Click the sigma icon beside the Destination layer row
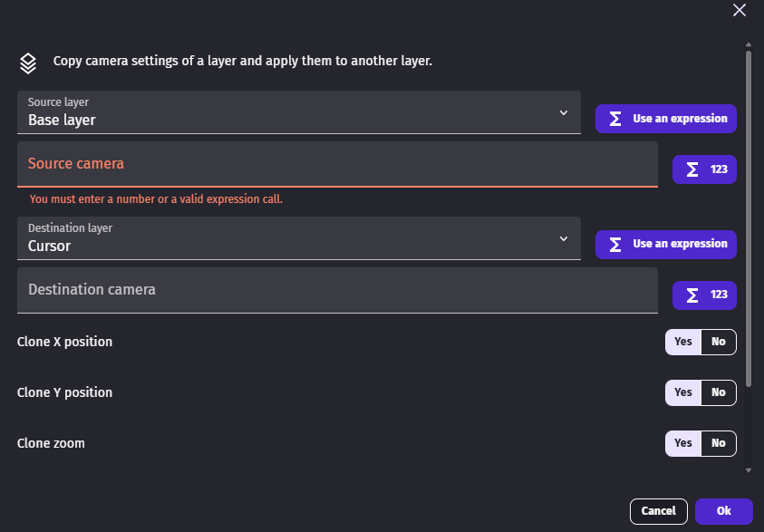This screenshot has height=532, width=764. tap(615, 244)
